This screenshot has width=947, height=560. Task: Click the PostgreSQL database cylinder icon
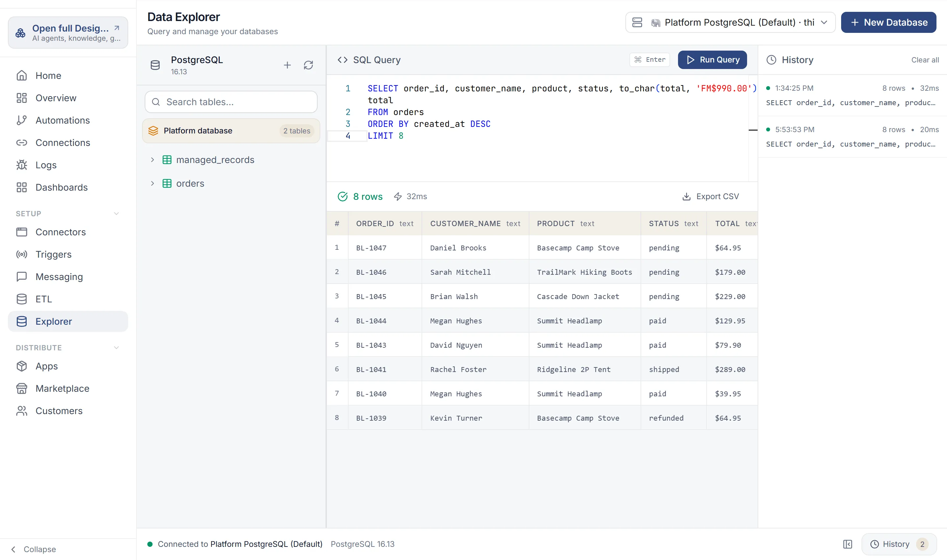(155, 65)
